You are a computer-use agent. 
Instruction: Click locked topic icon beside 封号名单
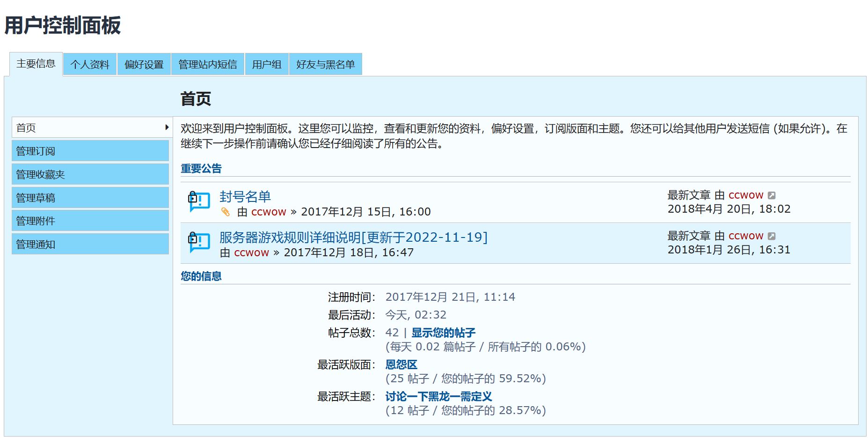tap(198, 202)
